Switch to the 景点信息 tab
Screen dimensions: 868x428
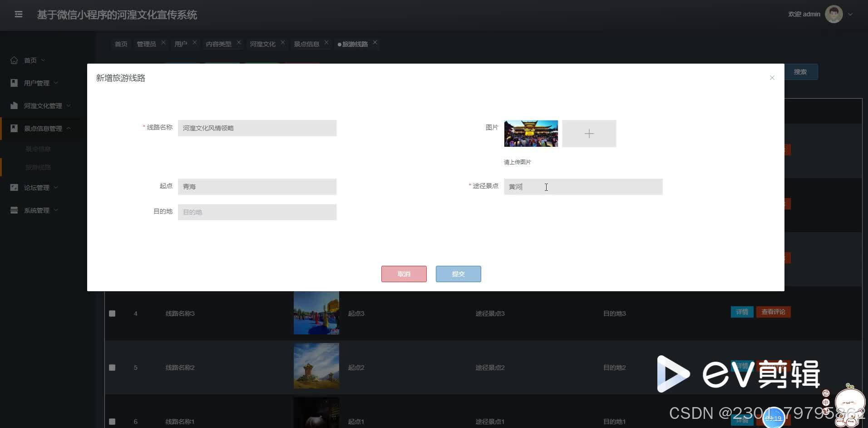(x=306, y=44)
